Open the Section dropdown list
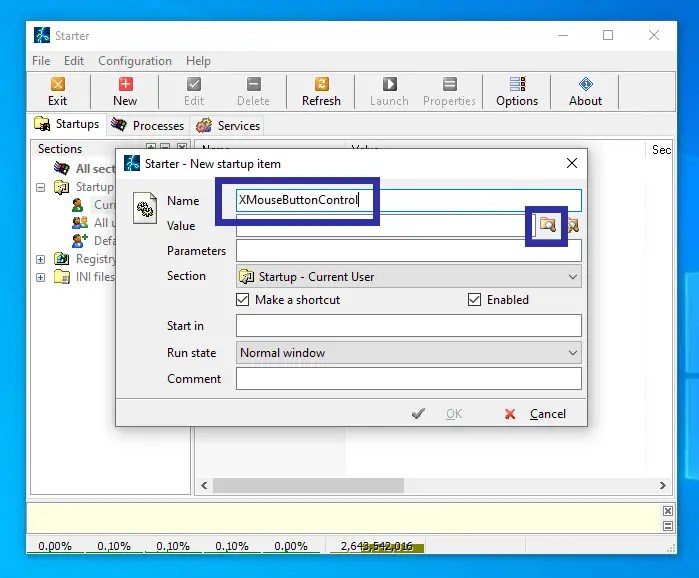The image size is (699, 578). (x=572, y=277)
